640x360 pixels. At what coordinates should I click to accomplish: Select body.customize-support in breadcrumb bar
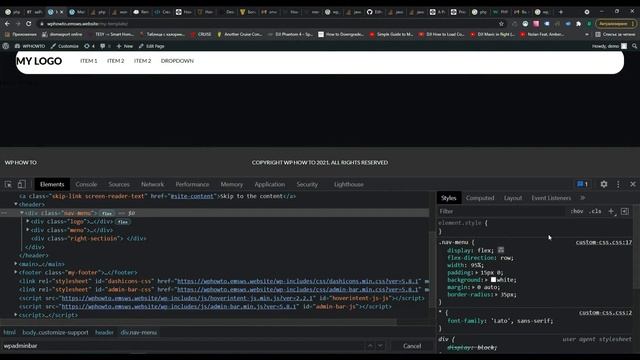(55, 332)
